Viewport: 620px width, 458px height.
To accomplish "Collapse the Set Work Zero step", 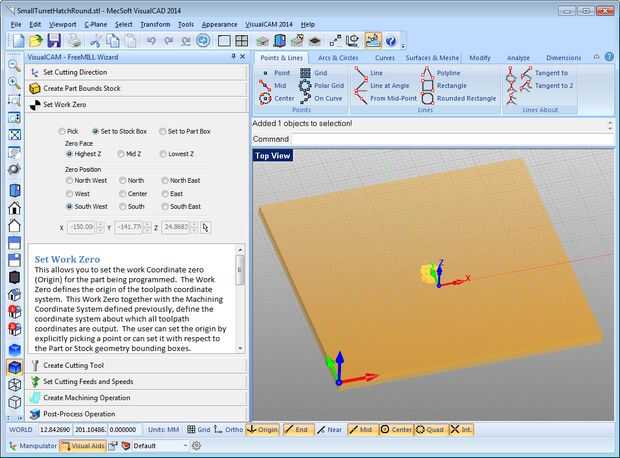I will [137, 105].
